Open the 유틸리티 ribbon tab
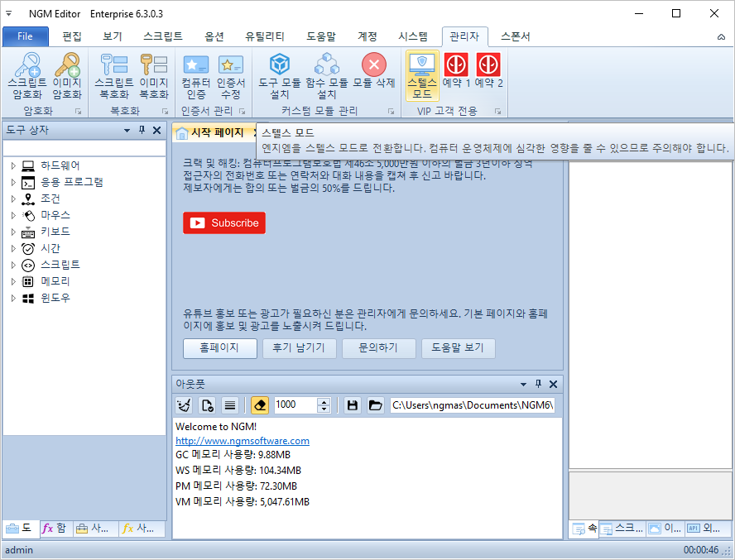The width and height of the screenshot is (735, 560). coord(264,36)
